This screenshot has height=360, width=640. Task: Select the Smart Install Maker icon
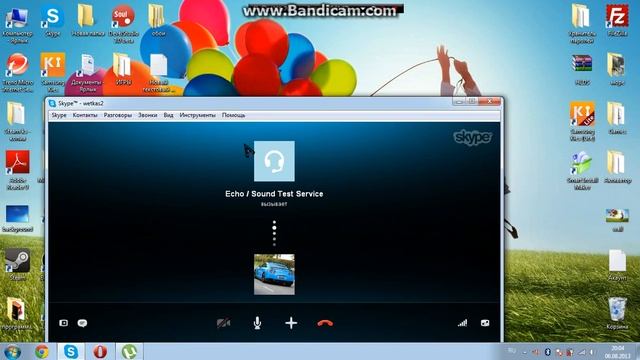point(582,171)
